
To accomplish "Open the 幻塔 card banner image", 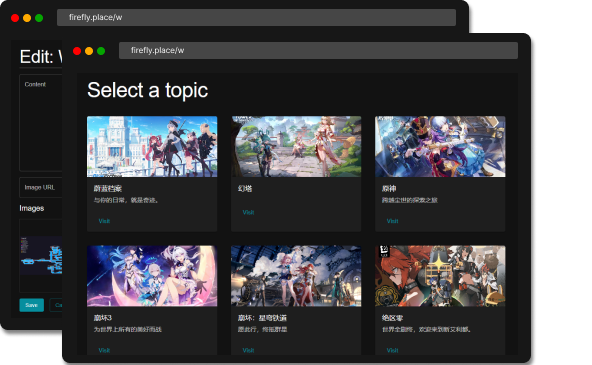I will [296, 146].
